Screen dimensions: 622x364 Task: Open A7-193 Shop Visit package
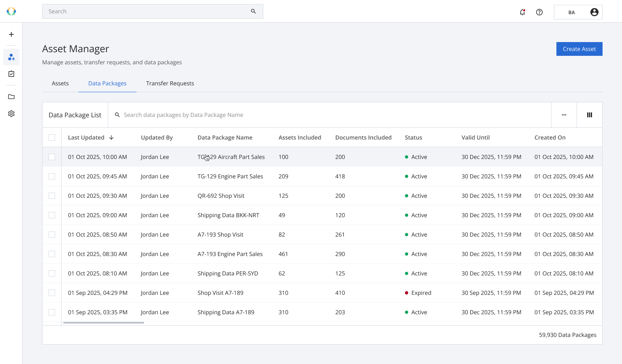point(220,235)
